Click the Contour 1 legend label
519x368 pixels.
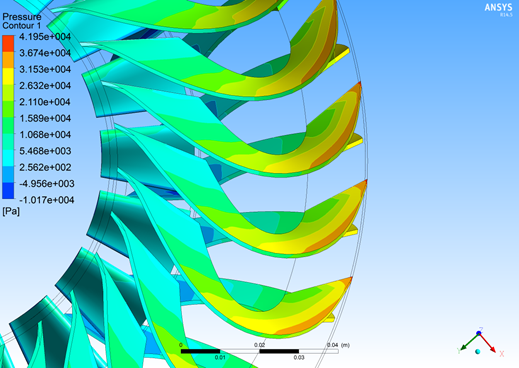pos(21,26)
